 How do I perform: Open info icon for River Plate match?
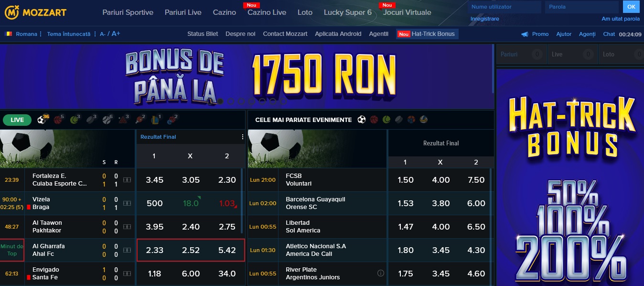pos(381,273)
